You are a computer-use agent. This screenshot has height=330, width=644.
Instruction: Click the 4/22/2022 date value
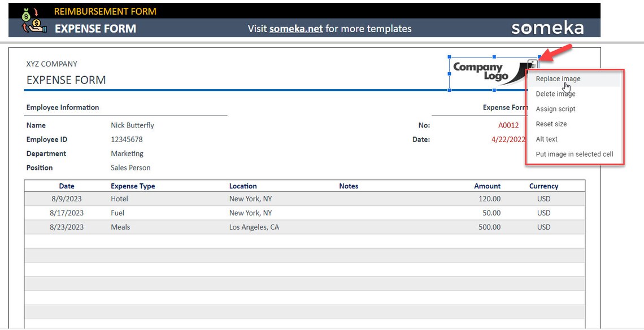(507, 139)
